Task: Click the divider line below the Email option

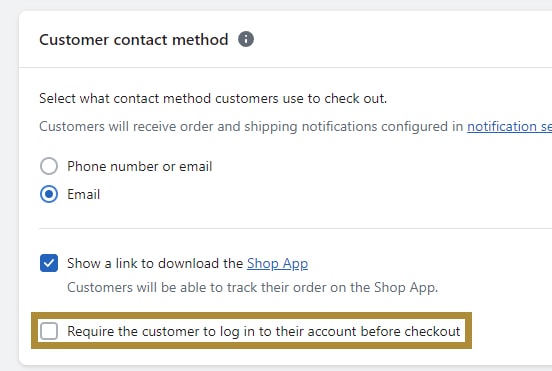Action: pyautogui.click(x=295, y=228)
